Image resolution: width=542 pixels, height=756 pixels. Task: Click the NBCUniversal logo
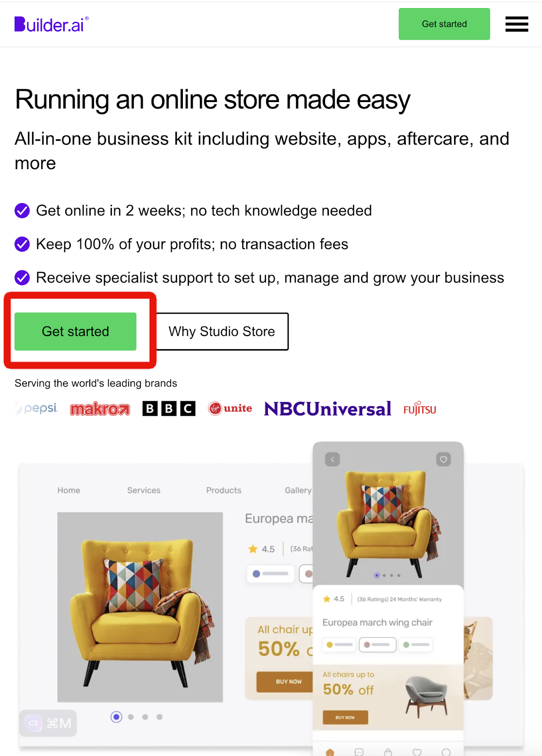327,409
